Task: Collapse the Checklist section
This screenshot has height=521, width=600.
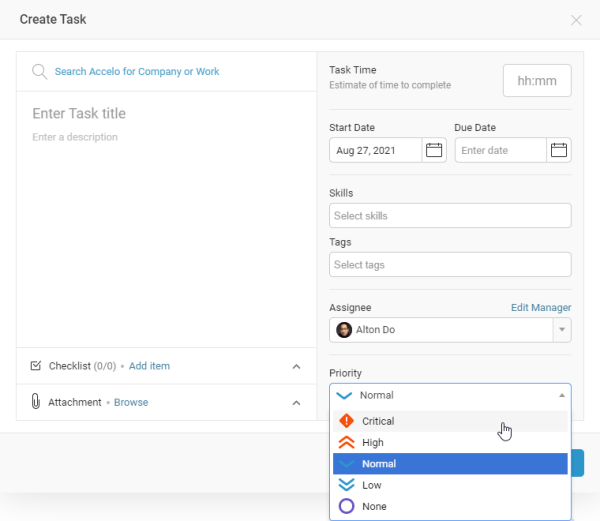Action: tap(296, 367)
